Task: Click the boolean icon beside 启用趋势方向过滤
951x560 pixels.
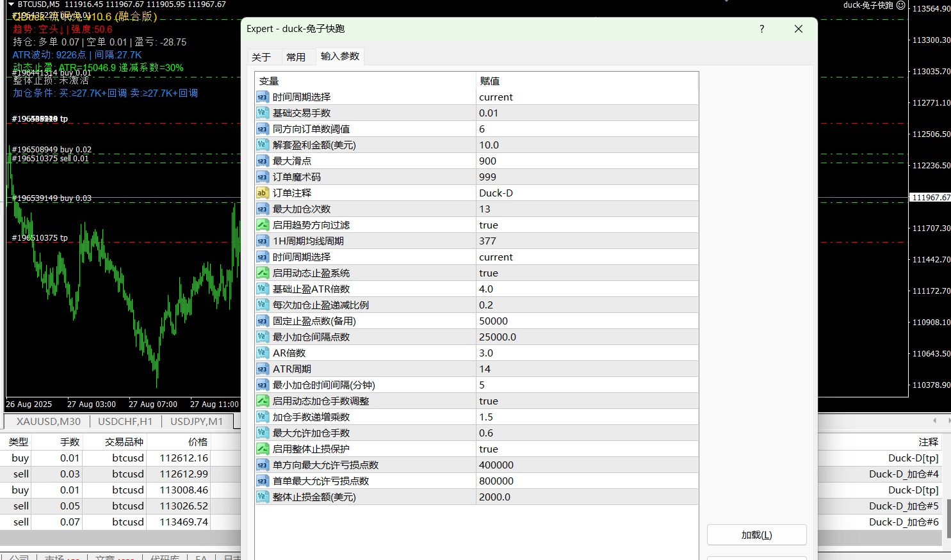Action: 263,225
